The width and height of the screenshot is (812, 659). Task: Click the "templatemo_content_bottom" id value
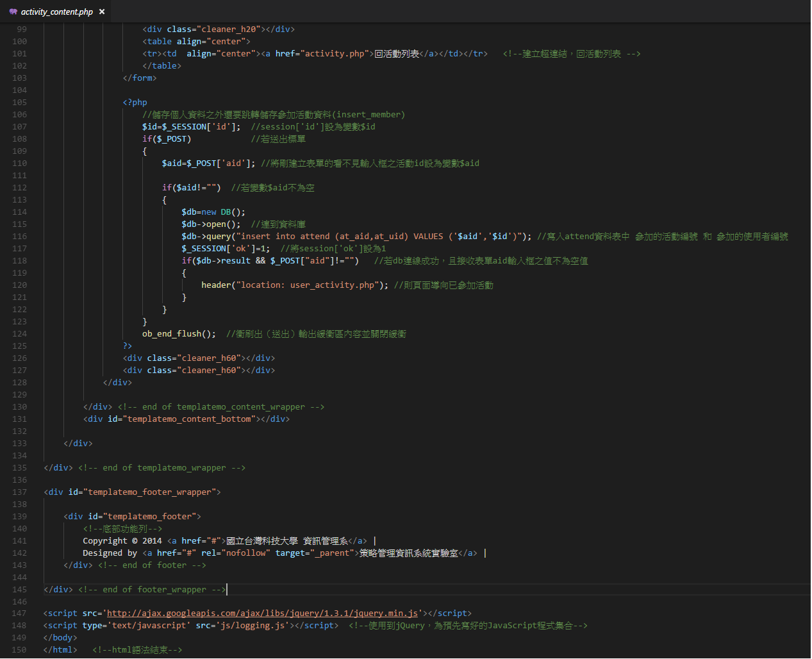tap(189, 419)
